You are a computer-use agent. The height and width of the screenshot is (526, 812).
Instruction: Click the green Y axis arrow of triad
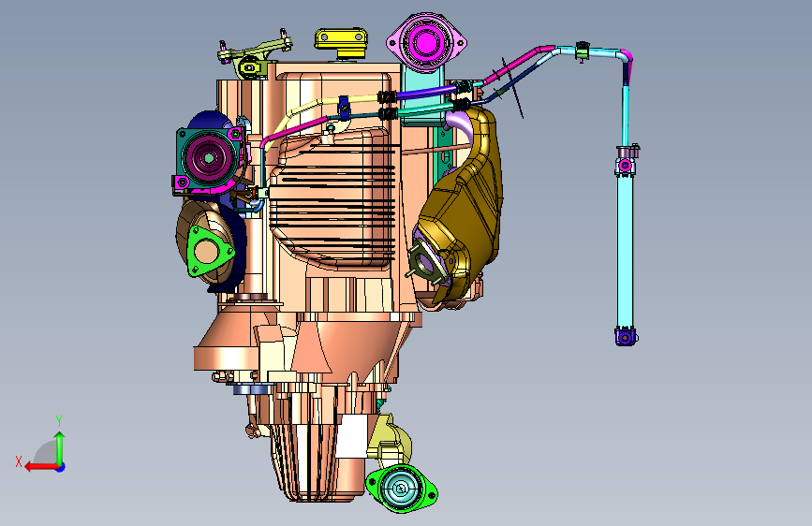coord(60,448)
